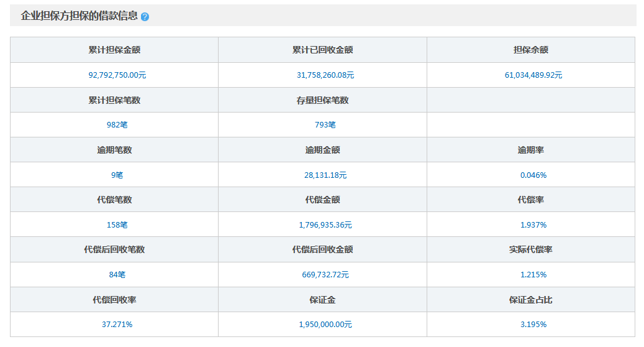Select the 28,131.18元 overdue amount

pyautogui.click(x=325, y=175)
